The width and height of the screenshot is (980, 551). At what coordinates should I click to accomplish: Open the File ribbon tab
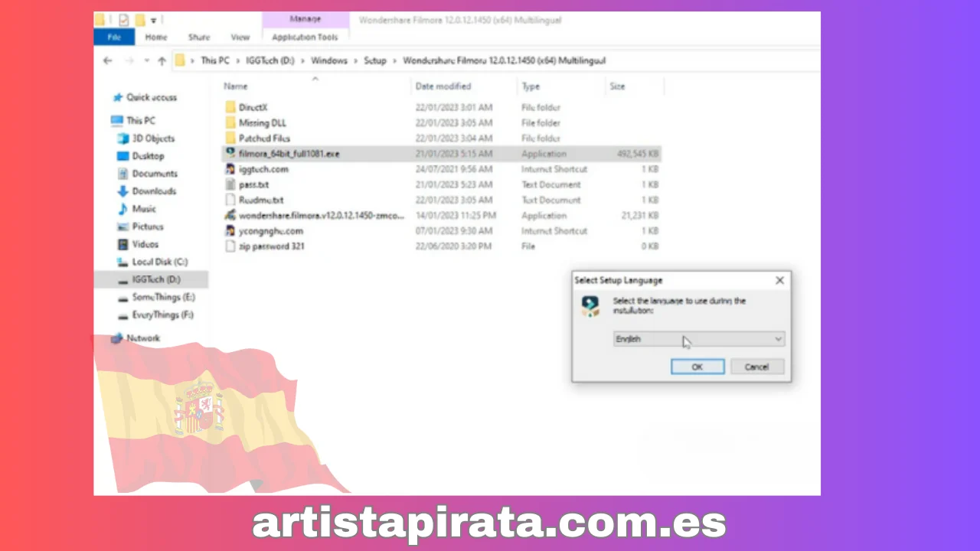click(114, 37)
